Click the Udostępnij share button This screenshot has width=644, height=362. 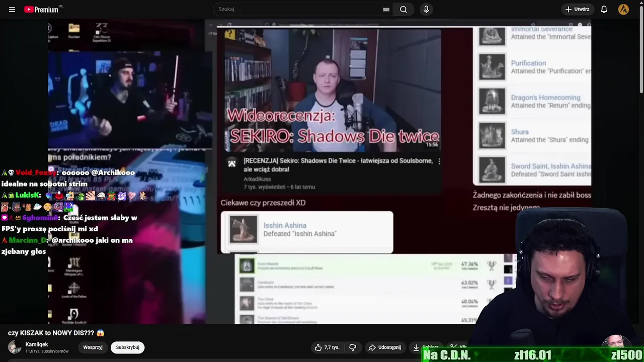click(385, 347)
